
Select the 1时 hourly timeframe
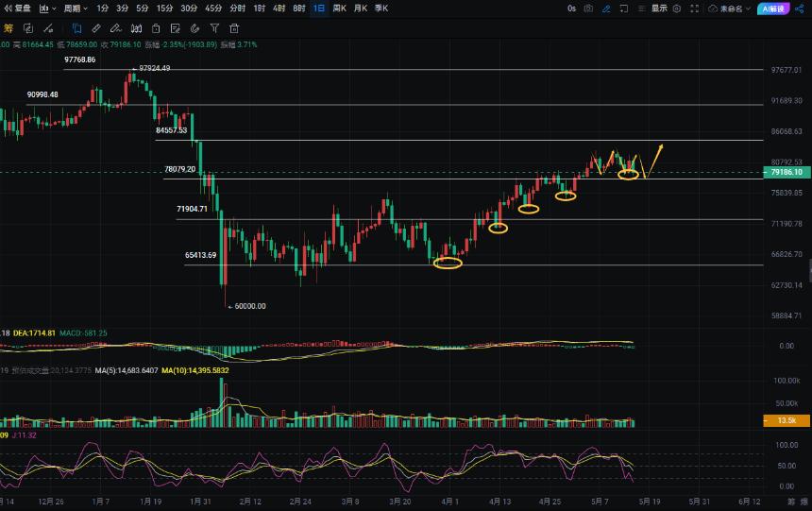pyautogui.click(x=259, y=9)
